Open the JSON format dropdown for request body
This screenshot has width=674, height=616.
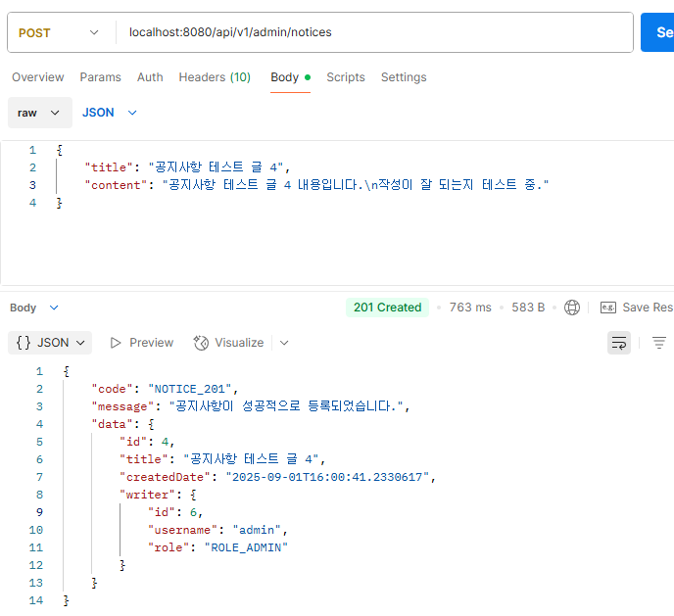coord(109,113)
